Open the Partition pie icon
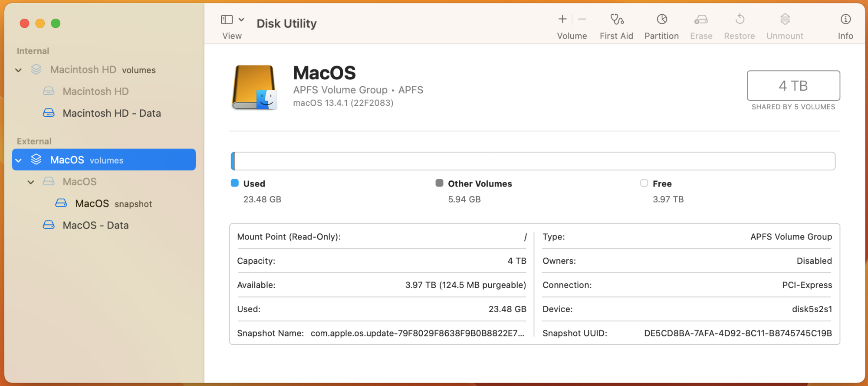Viewport: 868px width, 386px height. click(662, 19)
